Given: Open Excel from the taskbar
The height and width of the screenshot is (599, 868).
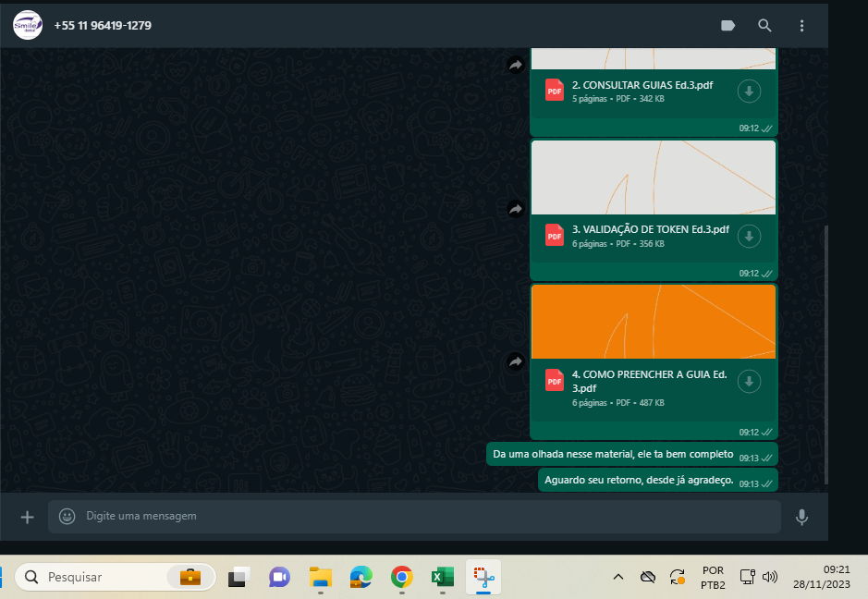Looking at the screenshot, I should (442, 578).
